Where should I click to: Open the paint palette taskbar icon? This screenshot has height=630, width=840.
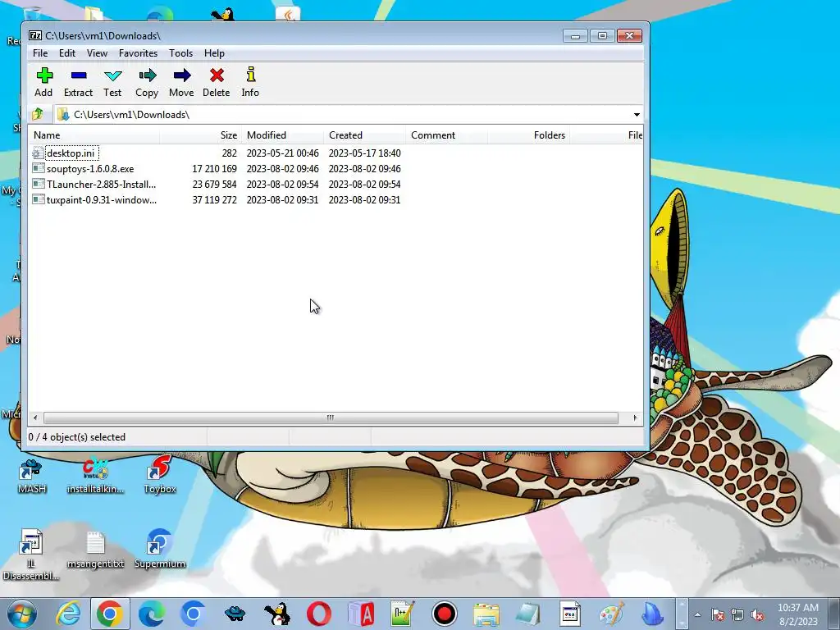611,614
